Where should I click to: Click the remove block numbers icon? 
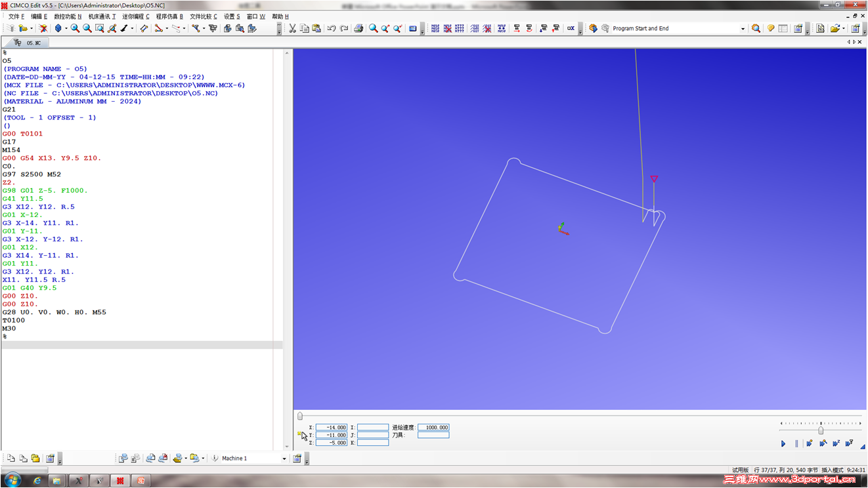447,28
